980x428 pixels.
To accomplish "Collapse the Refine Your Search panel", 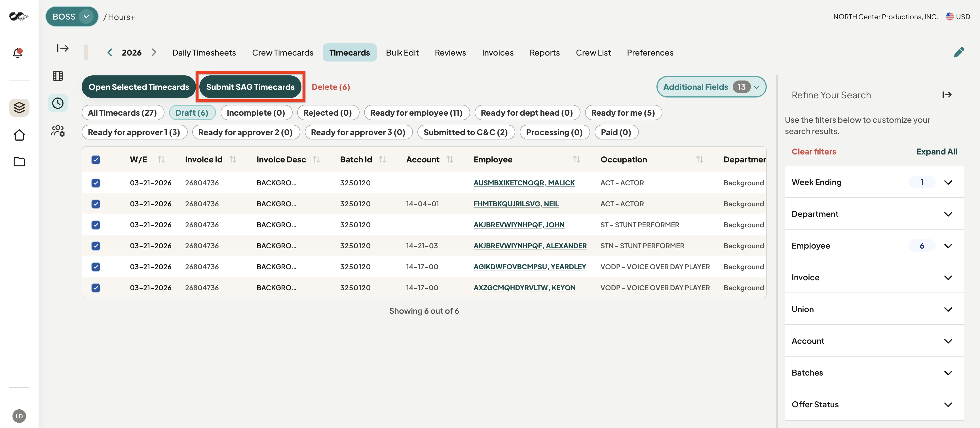I will click(947, 95).
